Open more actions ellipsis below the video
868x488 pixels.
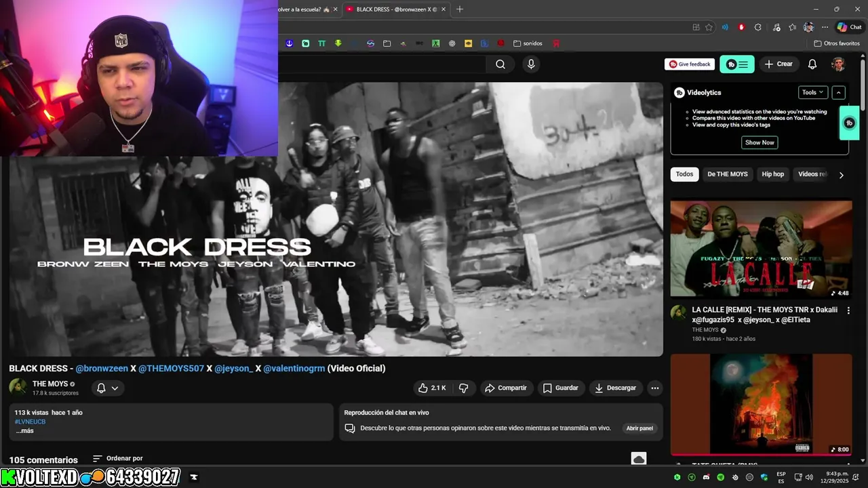[654, 388]
